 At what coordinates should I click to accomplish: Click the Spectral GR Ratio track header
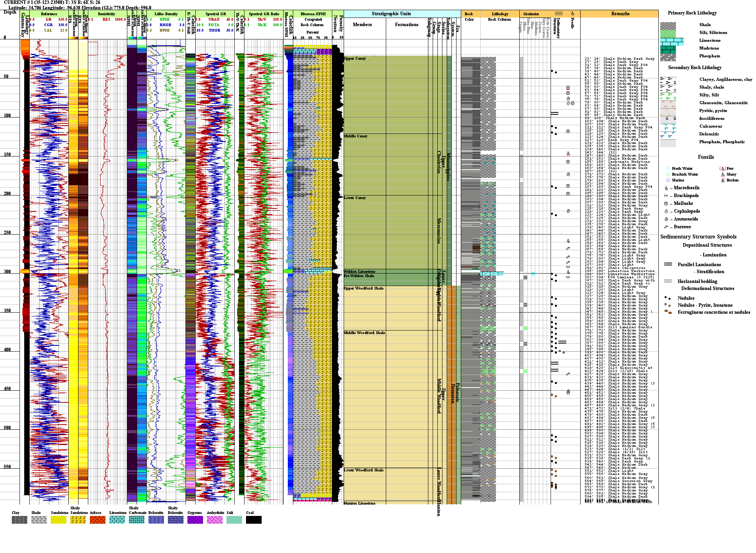264,14
